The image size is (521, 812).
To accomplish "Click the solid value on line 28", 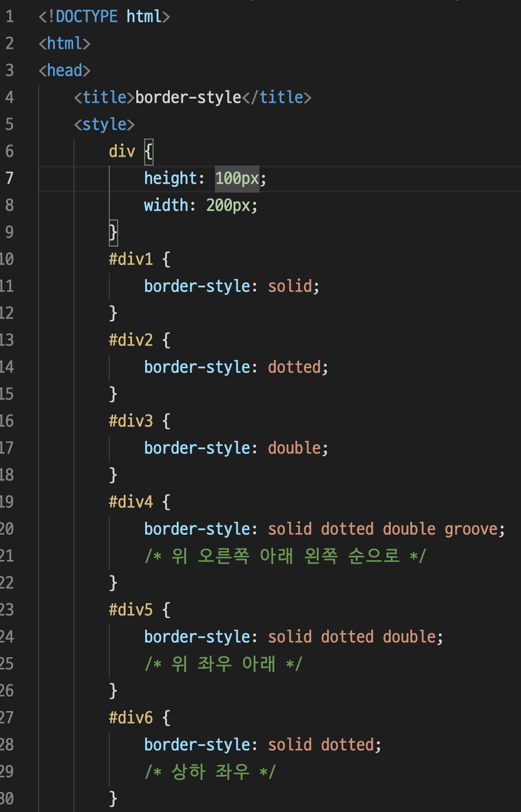I will click(290, 745).
